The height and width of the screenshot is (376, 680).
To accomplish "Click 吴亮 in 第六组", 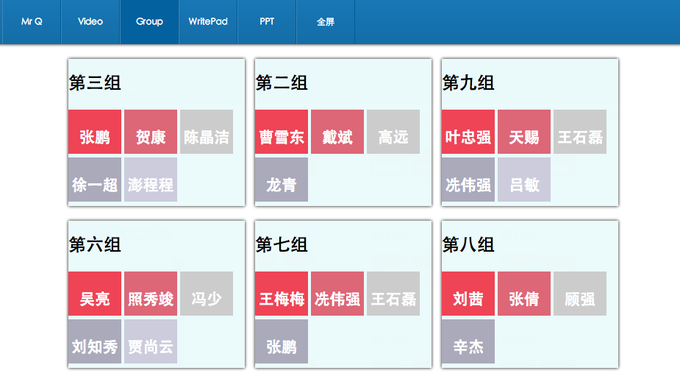I will 95,294.
